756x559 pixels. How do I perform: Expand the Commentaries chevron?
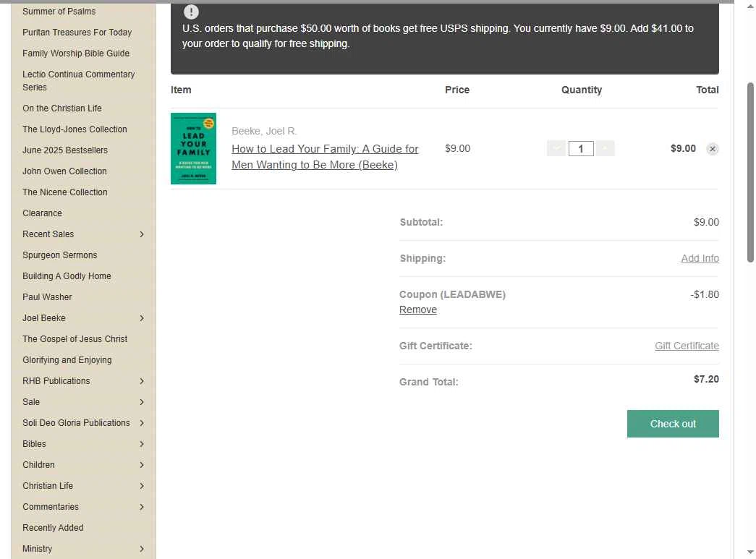pyautogui.click(x=142, y=507)
